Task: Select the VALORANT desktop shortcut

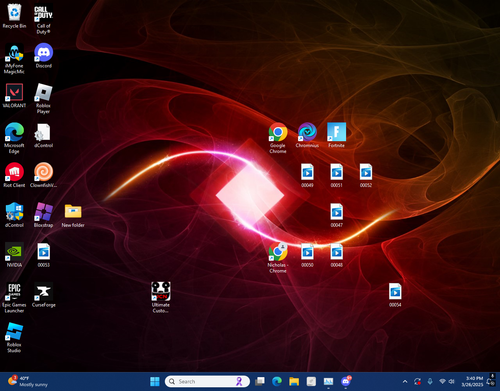Action: (14, 95)
